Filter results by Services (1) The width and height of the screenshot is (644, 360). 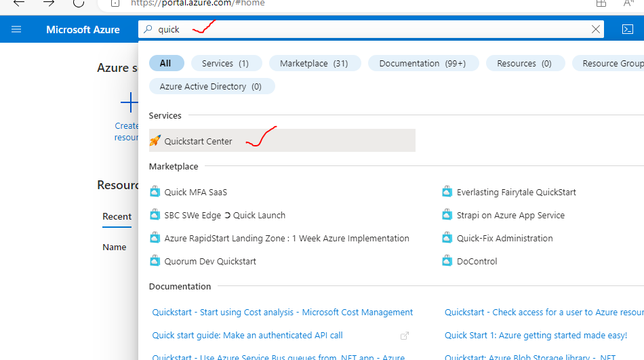225,63
